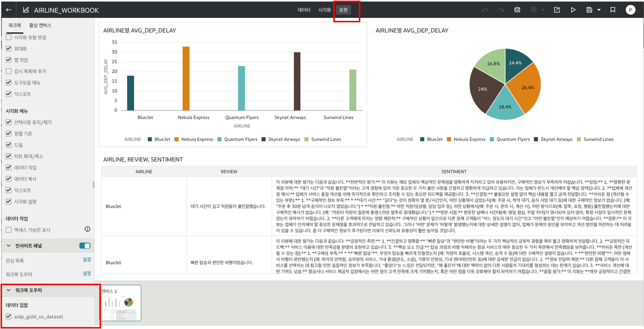The height and width of the screenshot is (329, 644).
Task: Uncheck the 드릴 checkbox
Action: (x=9, y=145)
